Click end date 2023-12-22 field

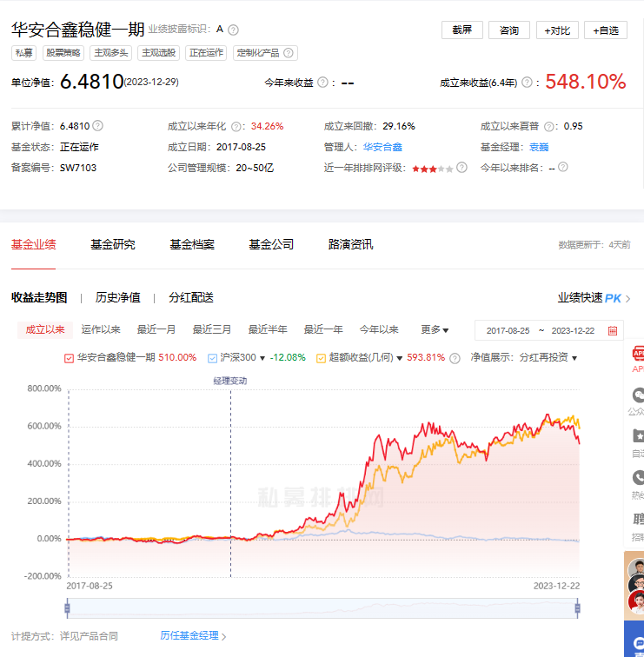[x=573, y=330]
